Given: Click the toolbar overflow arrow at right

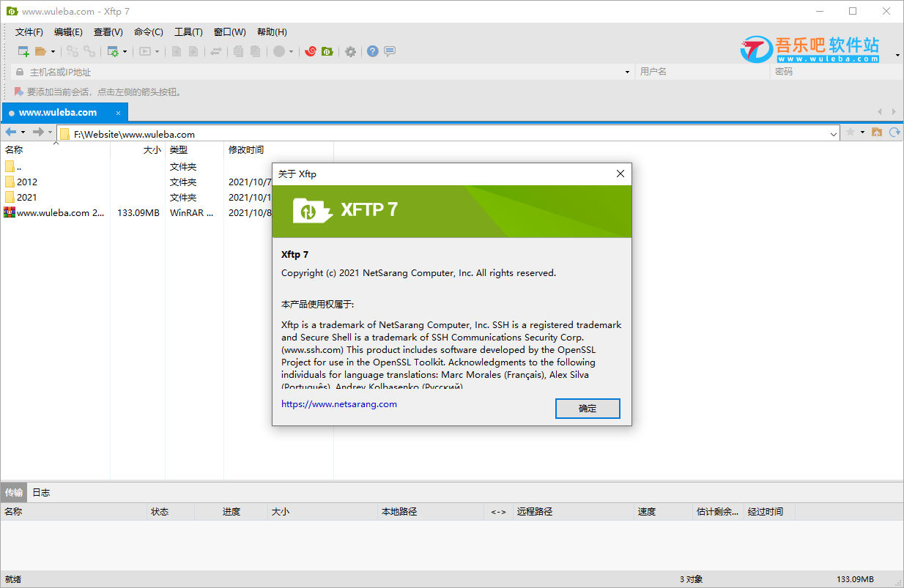Looking at the screenshot, I should click(x=898, y=56).
